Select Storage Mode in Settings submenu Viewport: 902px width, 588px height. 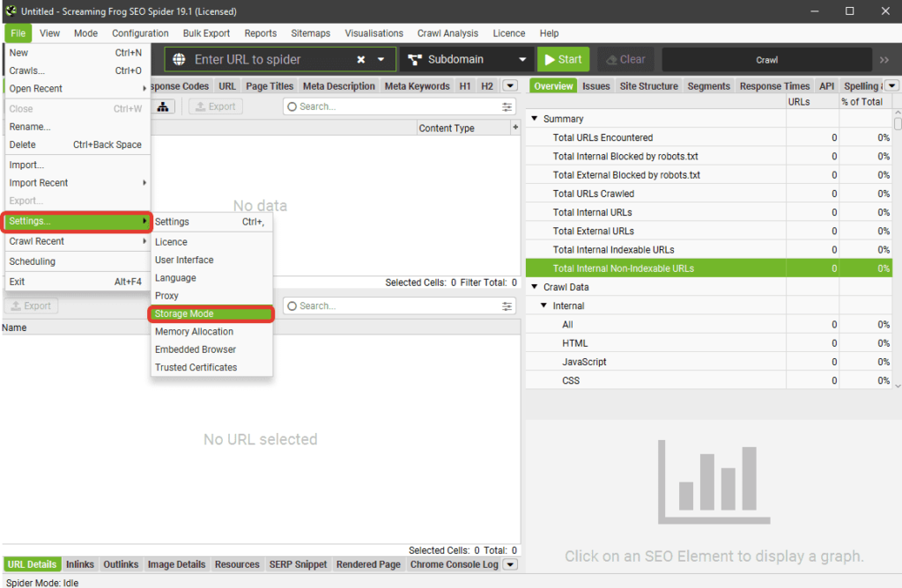click(x=211, y=314)
